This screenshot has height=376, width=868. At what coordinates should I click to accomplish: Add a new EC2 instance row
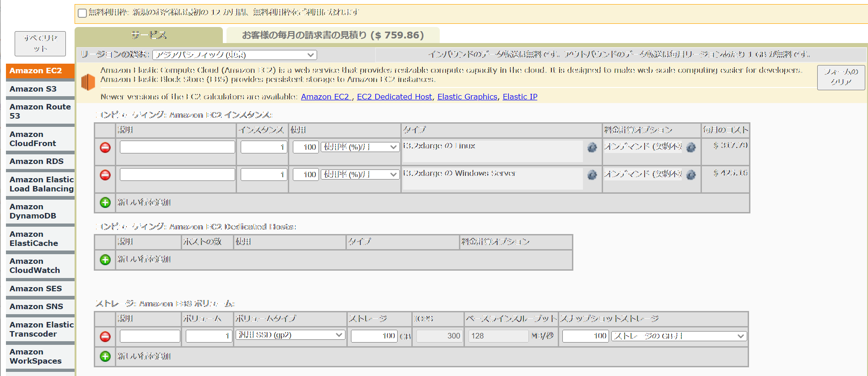click(x=105, y=202)
